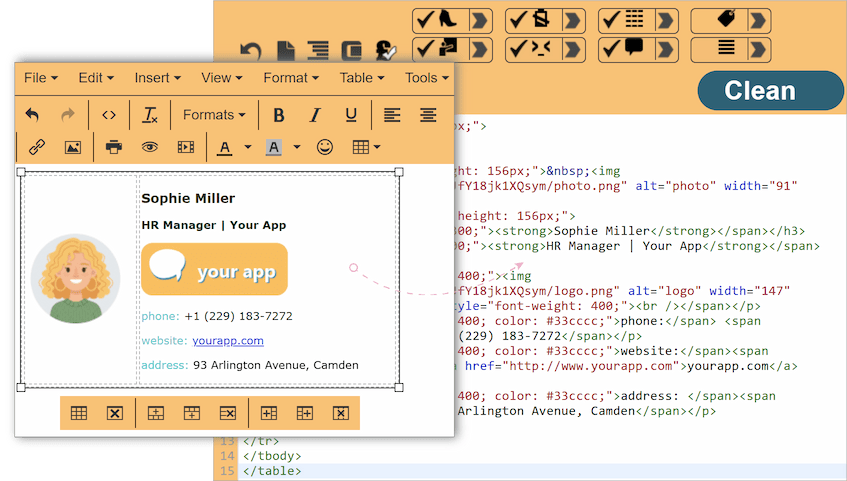This screenshot has height=481, width=847.
Task: Open the View menu
Action: click(221, 78)
